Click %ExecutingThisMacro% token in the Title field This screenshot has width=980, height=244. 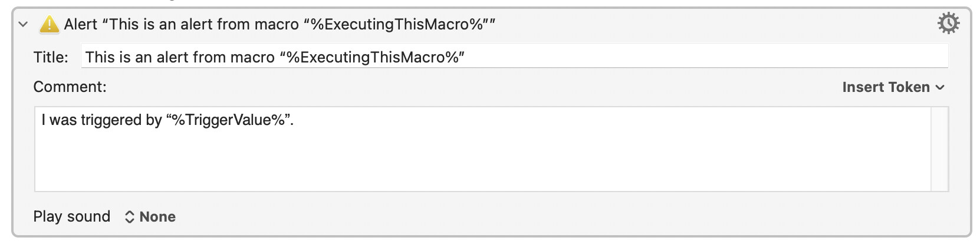(x=373, y=57)
